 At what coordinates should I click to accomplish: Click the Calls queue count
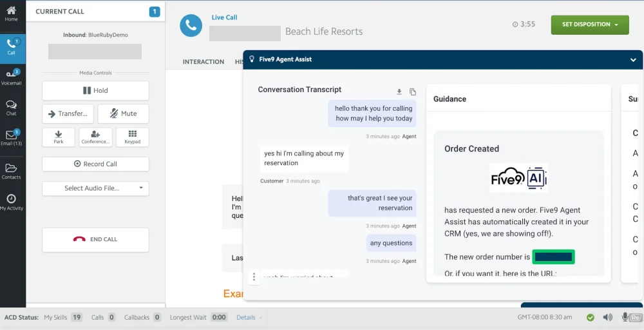(111, 317)
